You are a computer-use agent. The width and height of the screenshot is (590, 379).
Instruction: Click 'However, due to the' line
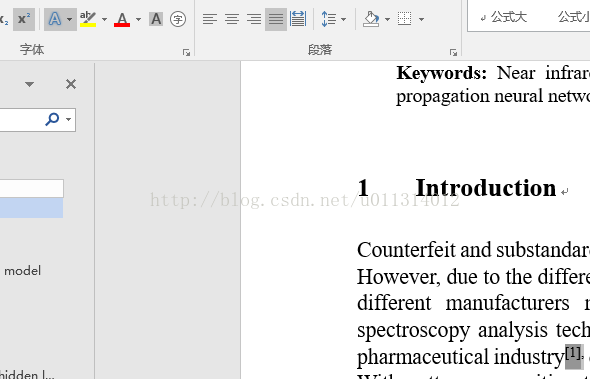click(473, 277)
